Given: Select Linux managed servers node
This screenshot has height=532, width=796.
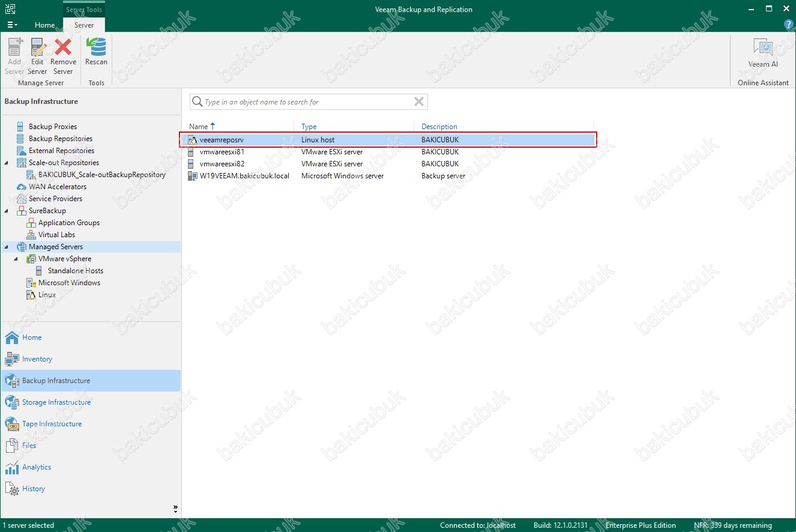Looking at the screenshot, I should pos(47,295).
